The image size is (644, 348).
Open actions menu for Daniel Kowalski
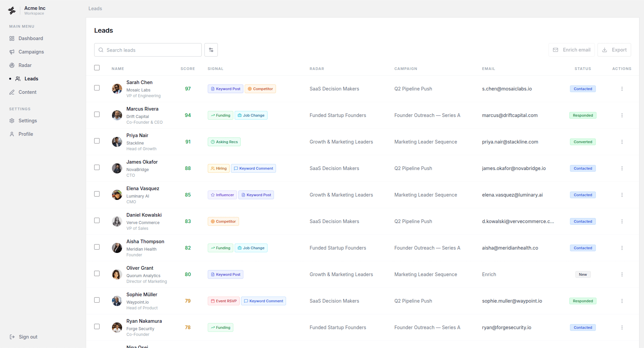click(x=622, y=221)
